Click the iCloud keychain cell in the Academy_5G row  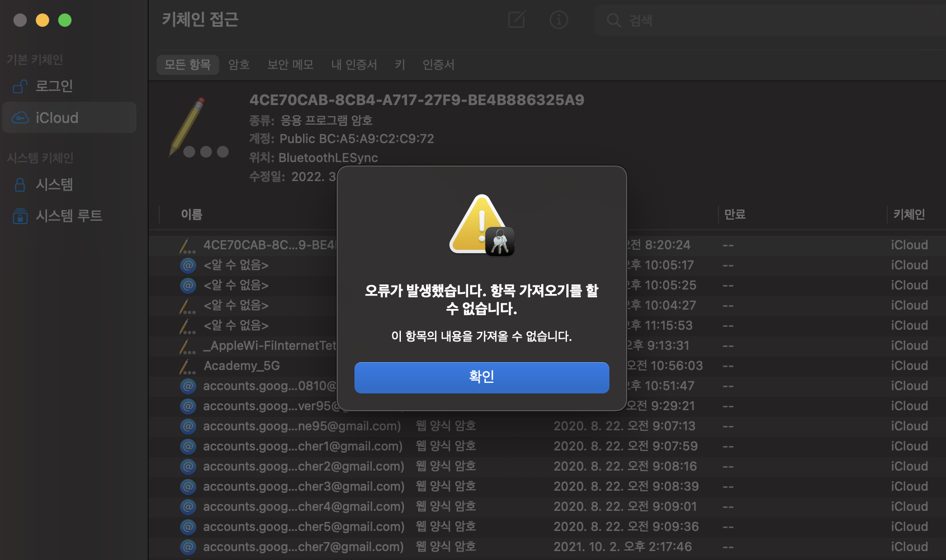(910, 366)
